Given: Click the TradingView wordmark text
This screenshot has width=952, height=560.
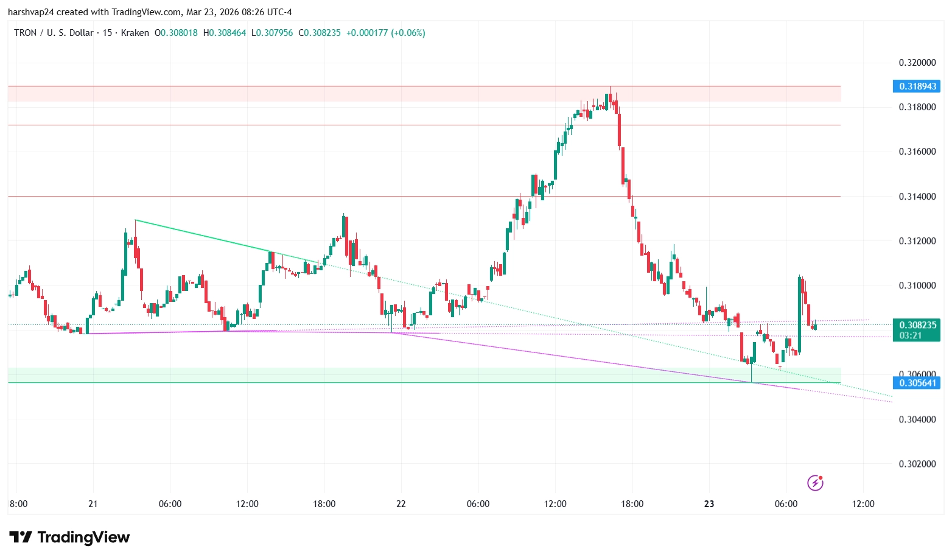Looking at the screenshot, I should pos(83,537).
